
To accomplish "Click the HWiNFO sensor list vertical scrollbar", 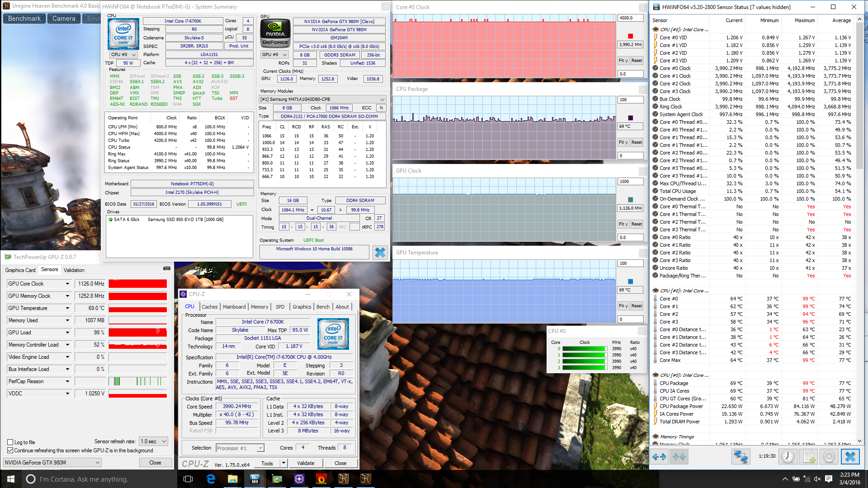I will tap(859, 230).
